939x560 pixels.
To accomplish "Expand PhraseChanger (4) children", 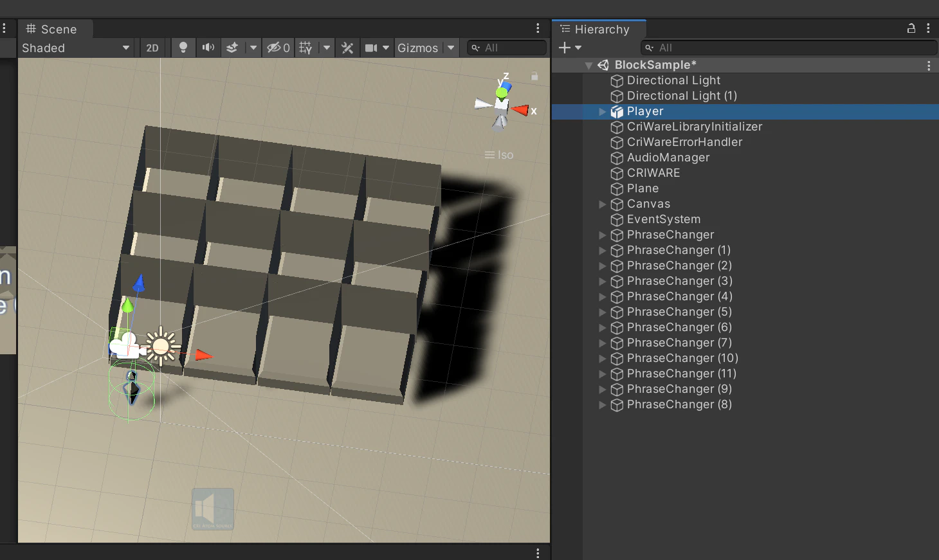I will coord(603,297).
